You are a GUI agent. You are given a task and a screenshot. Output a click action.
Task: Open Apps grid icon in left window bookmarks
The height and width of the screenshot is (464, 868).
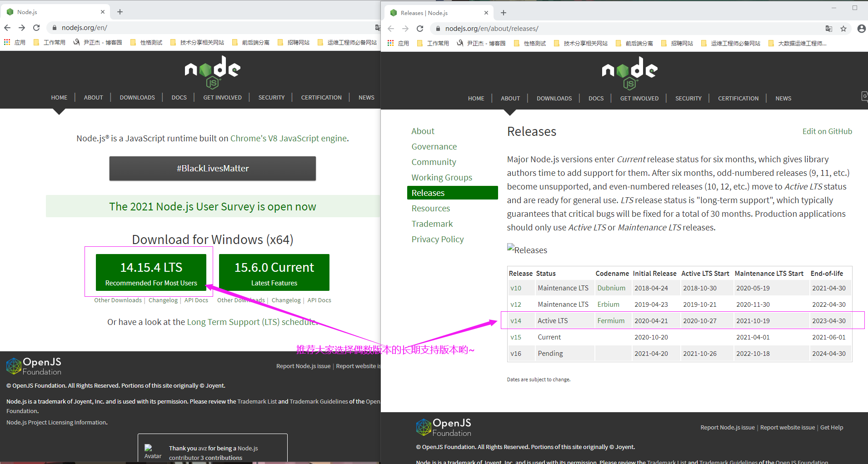7,42
